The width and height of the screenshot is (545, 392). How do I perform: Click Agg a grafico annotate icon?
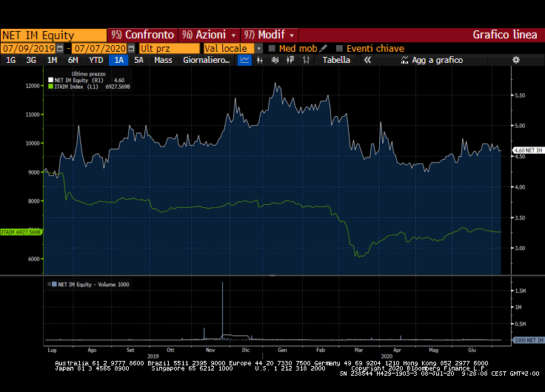(404, 60)
